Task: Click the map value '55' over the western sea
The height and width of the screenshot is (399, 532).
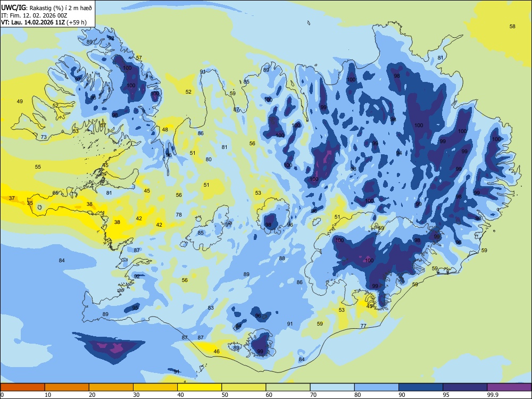Action: tap(38, 167)
